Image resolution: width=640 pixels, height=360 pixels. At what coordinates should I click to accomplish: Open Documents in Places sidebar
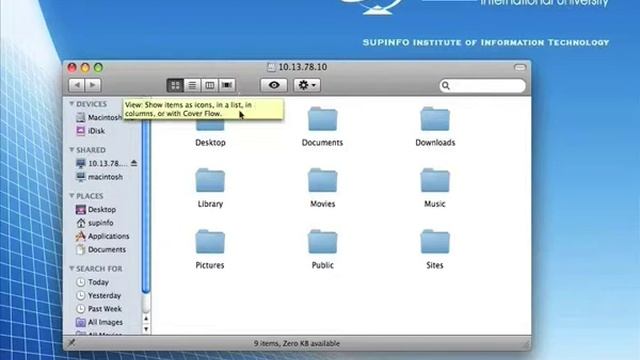click(x=101, y=249)
